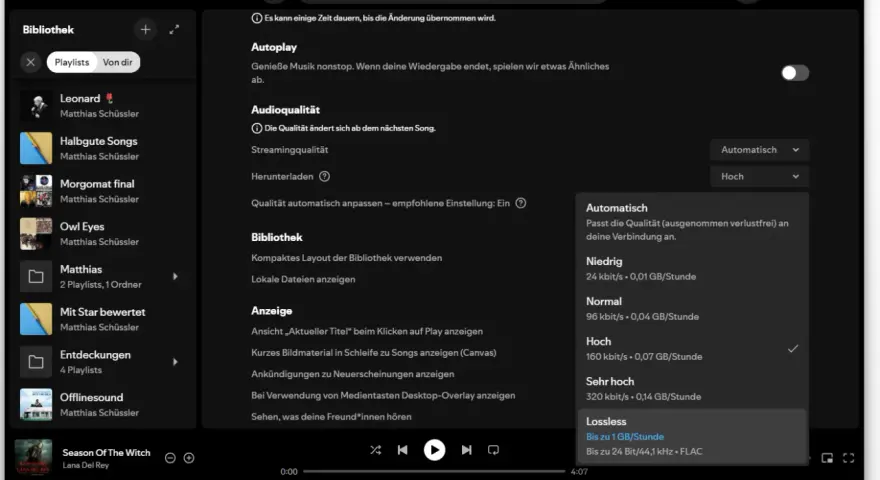Open the Mit Star bewertet playlist
Screen dimensions: 880x480
tap(104, 319)
